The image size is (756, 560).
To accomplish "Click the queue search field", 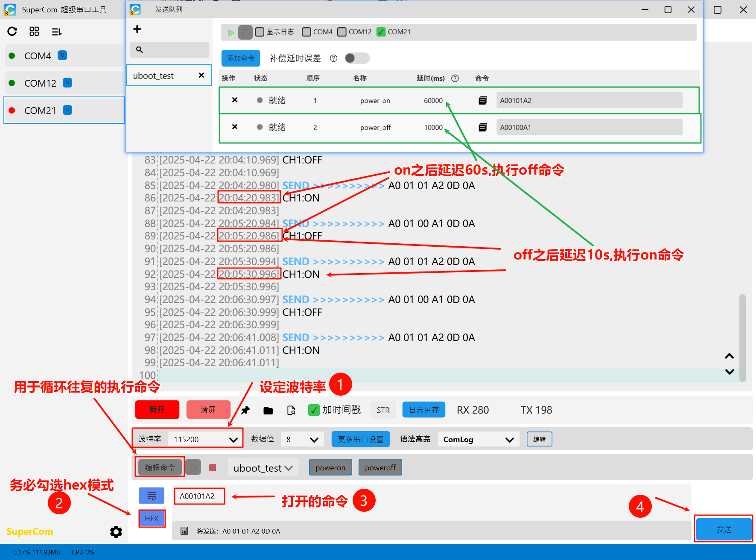I will 170,50.
